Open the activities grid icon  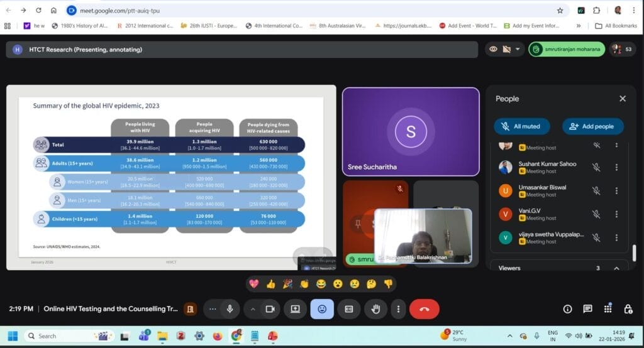[x=608, y=309]
